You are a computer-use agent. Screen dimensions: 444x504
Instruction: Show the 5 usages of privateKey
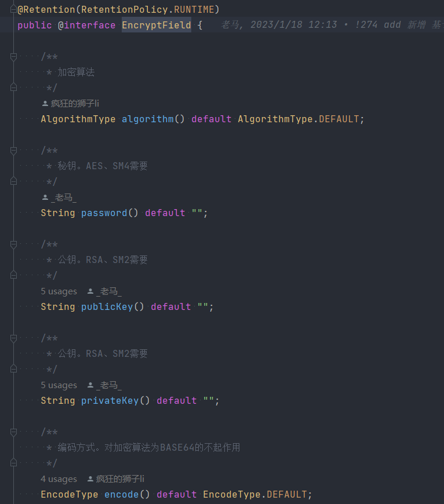[x=59, y=385]
